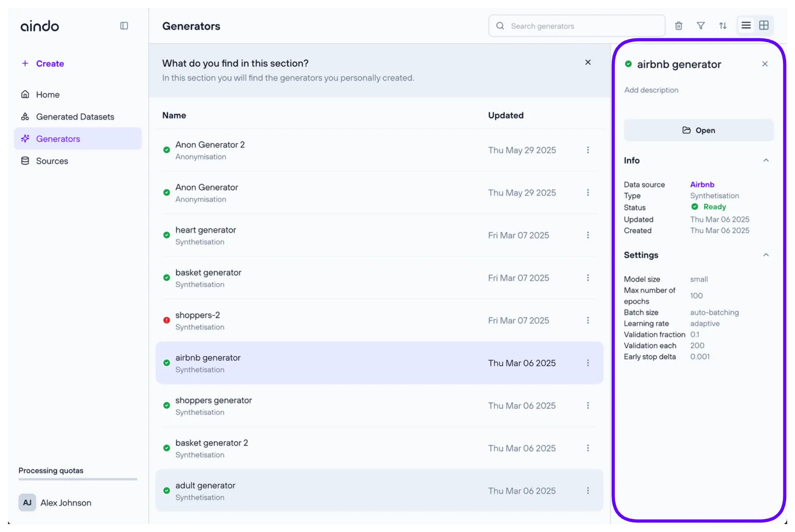795x532 pixels.
Task: Close the airbnb generator details panel
Action: click(765, 64)
